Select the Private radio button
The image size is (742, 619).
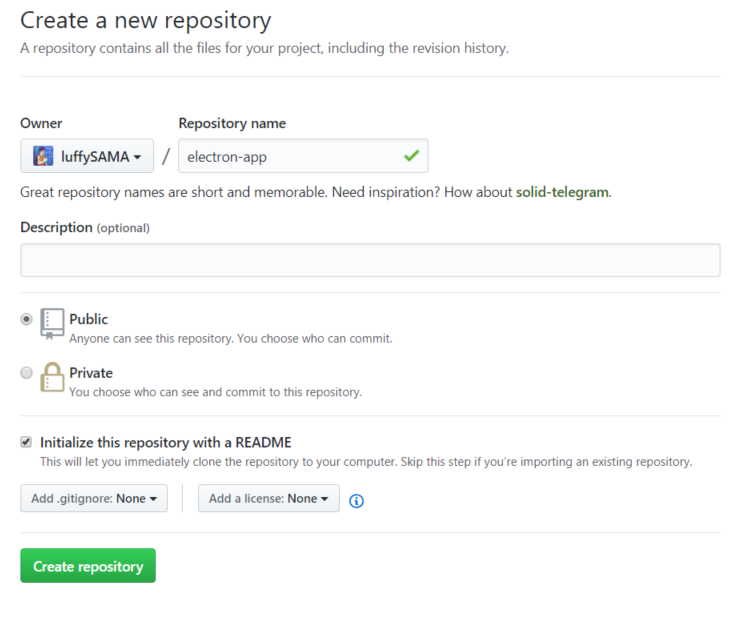26,373
